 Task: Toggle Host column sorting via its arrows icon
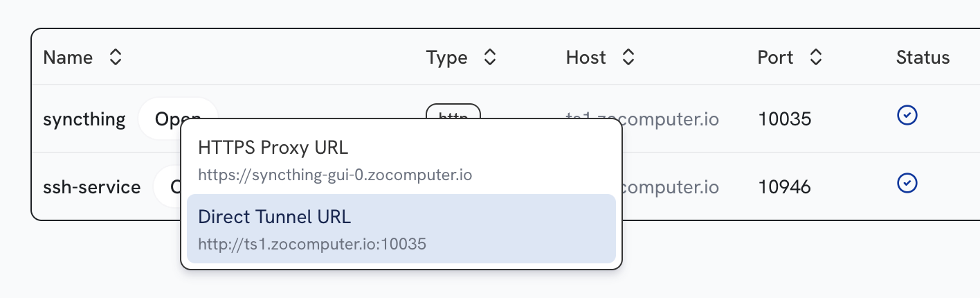tap(628, 58)
